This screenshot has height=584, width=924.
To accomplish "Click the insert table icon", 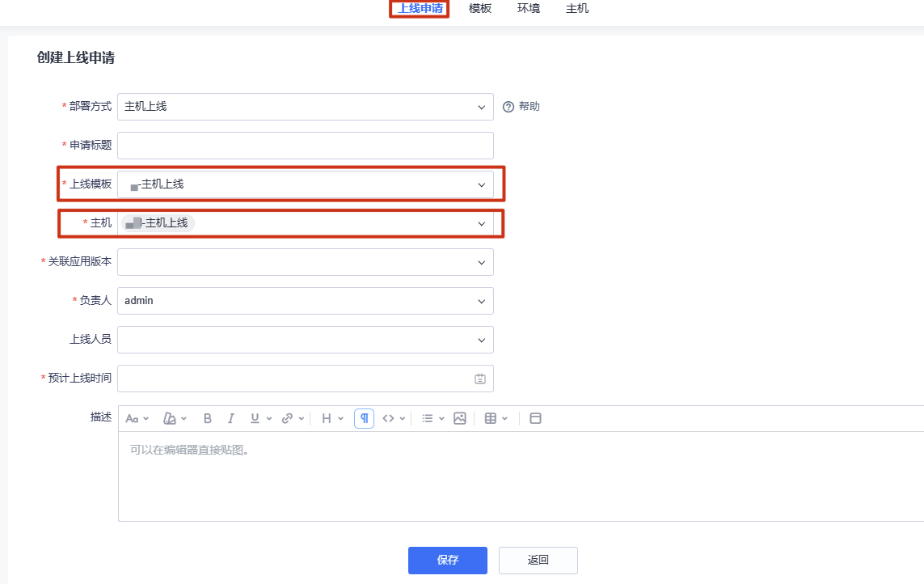I will point(490,418).
